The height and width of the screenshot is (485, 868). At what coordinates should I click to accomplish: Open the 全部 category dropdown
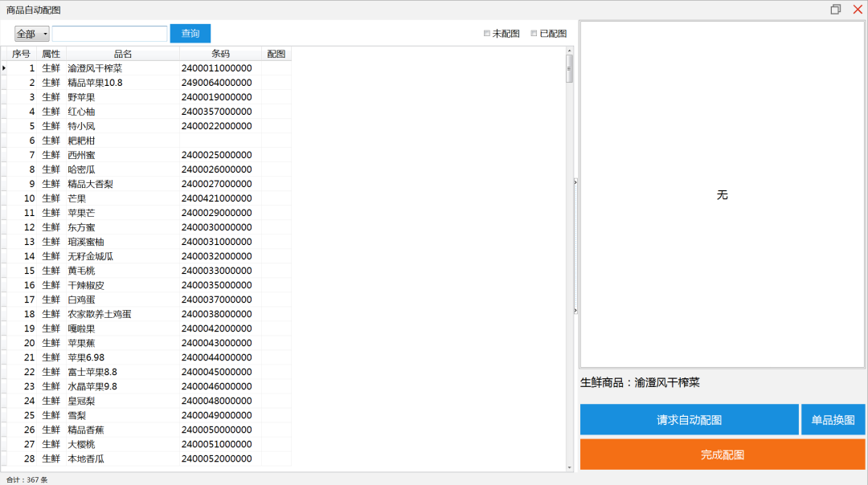click(x=32, y=34)
